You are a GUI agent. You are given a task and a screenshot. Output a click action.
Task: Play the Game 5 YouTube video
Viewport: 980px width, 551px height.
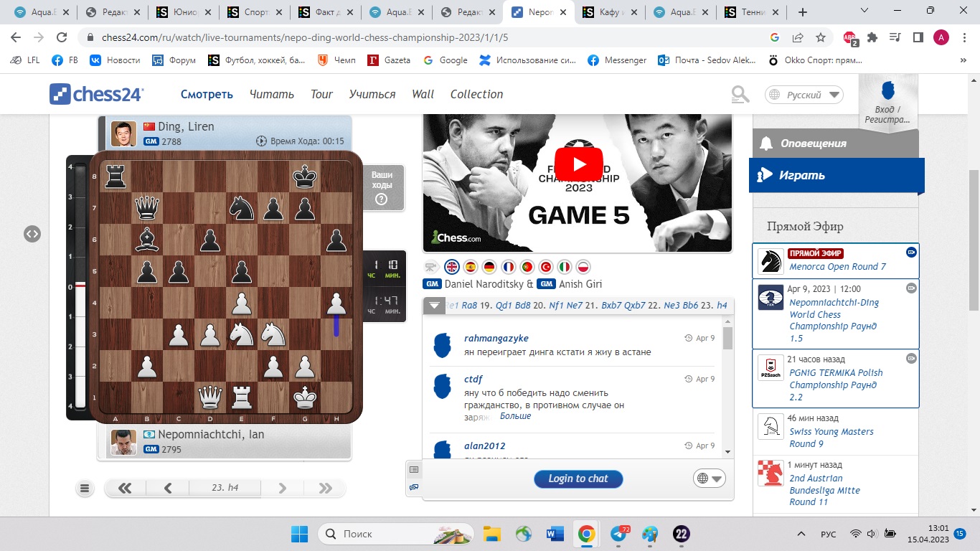tap(578, 165)
